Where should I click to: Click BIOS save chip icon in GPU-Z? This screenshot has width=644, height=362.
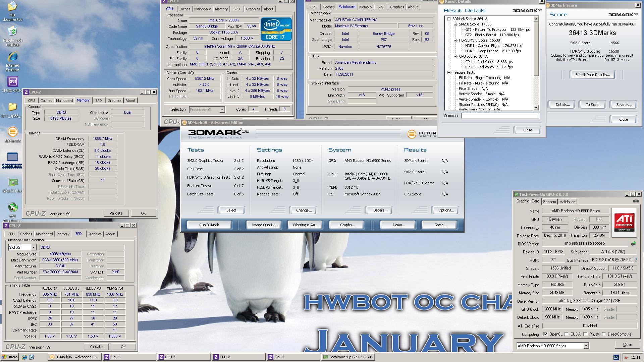tap(633, 244)
